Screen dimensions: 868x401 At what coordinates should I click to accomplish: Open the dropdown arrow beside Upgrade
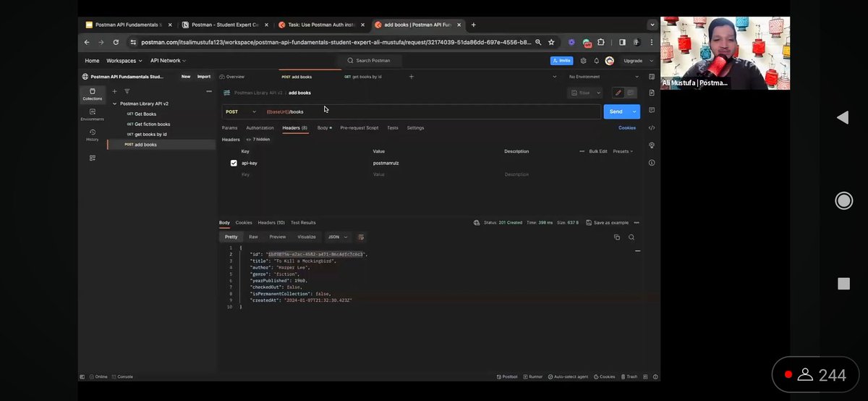click(652, 61)
